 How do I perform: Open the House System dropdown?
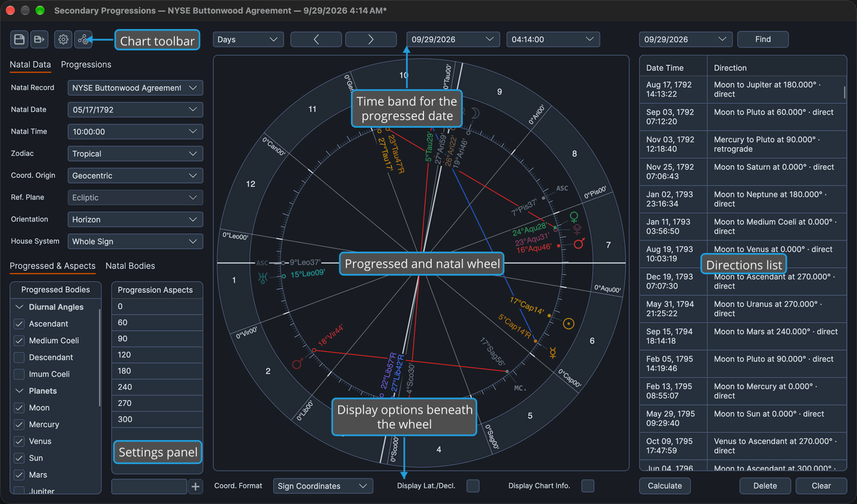136,241
